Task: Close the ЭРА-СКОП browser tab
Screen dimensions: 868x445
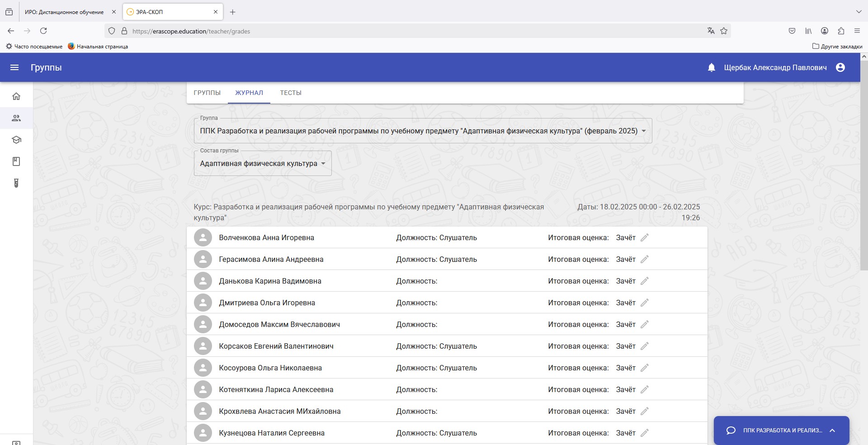Action: [216, 12]
